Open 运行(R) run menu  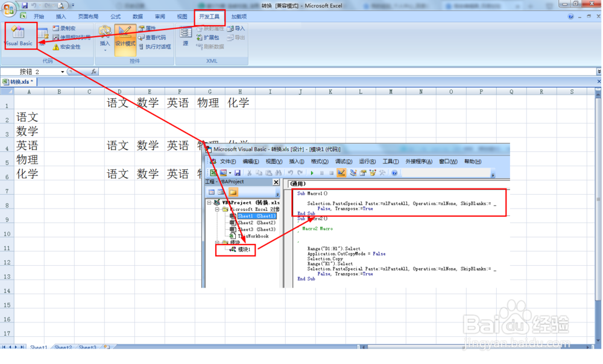(x=367, y=162)
